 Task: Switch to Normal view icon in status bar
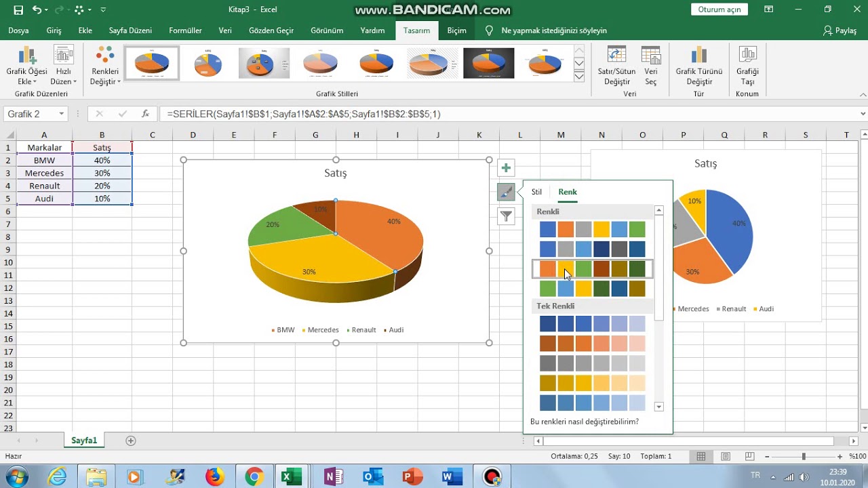coord(701,457)
